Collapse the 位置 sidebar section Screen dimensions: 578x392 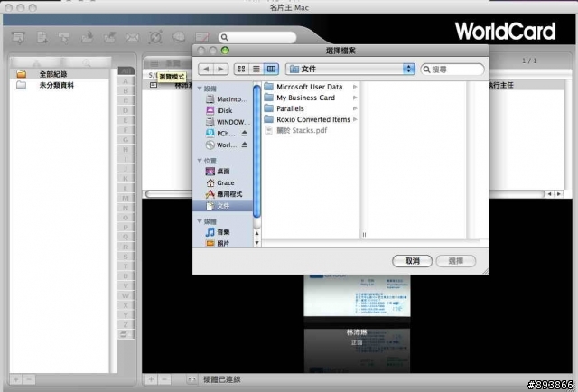[x=200, y=161]
